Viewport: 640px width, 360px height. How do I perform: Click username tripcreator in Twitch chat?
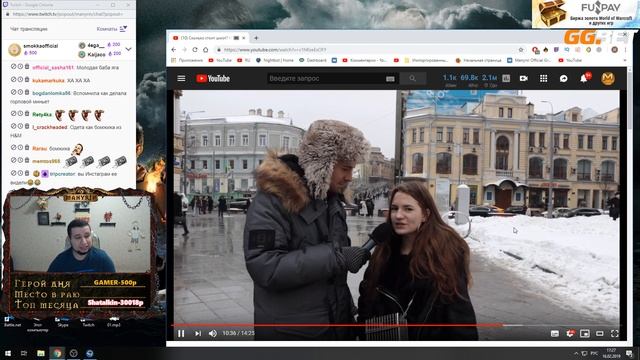[62, 174]
